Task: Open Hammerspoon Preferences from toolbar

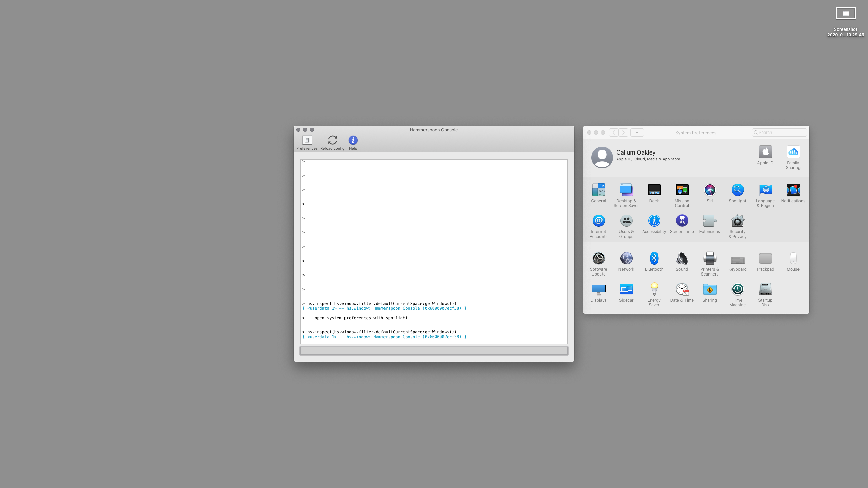Action: point(307,143)
